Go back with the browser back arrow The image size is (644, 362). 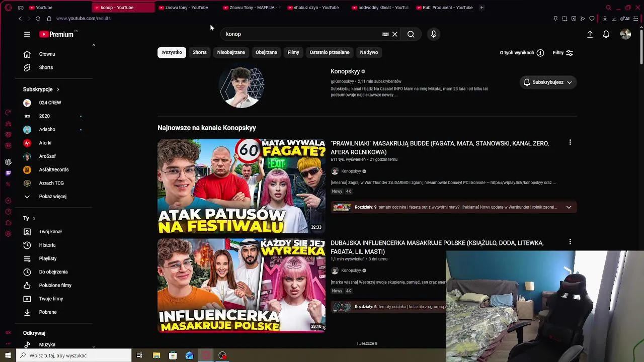pyautogui.click(x=20, y=19)
